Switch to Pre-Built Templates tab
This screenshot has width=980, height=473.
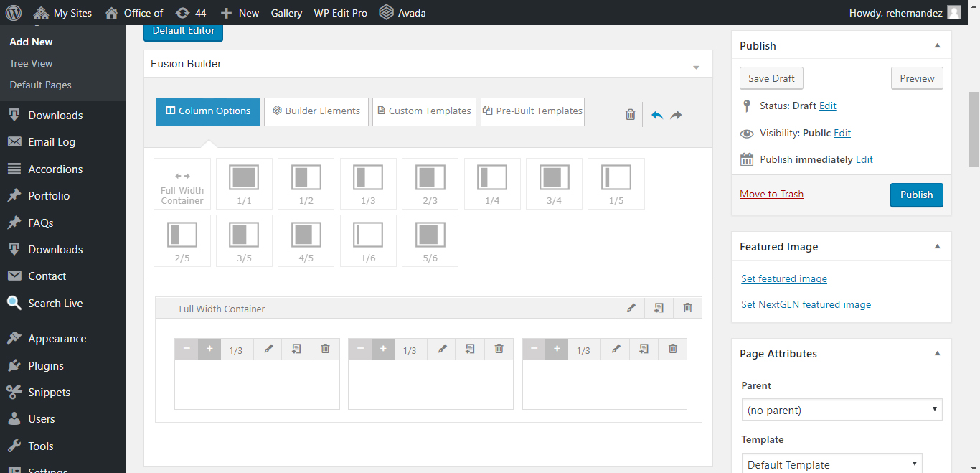pyautogui.click(x=532, y=111)
